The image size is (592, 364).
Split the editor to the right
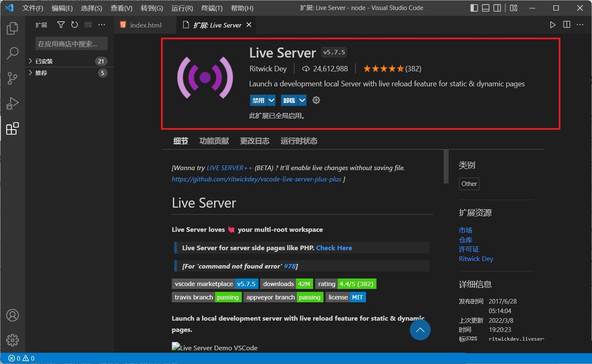[567, 25]
